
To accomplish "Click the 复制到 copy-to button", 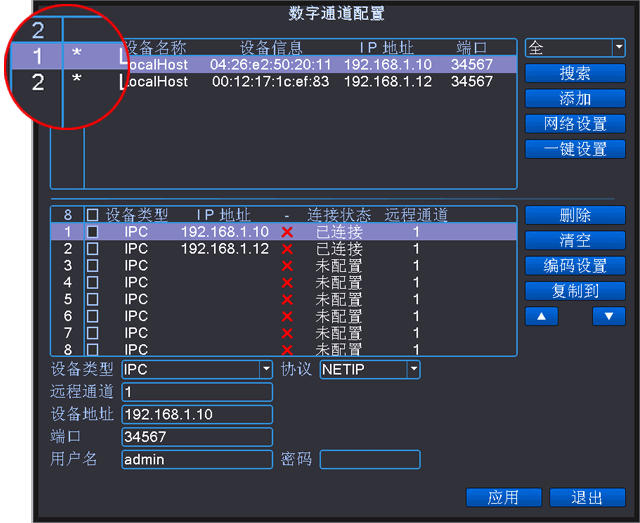I will [575, 291].
